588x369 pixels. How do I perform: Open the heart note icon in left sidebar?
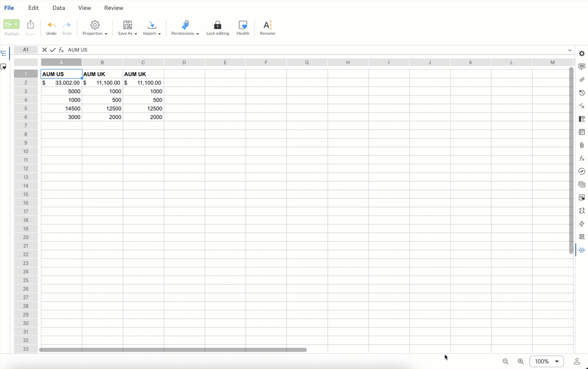pyautogui.click(x=4, y=67)
